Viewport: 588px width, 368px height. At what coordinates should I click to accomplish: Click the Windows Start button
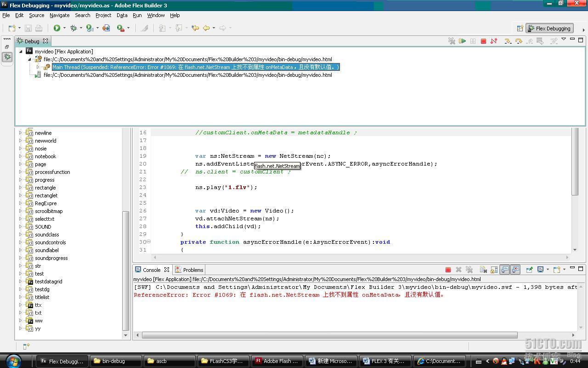tap(13, 361)
